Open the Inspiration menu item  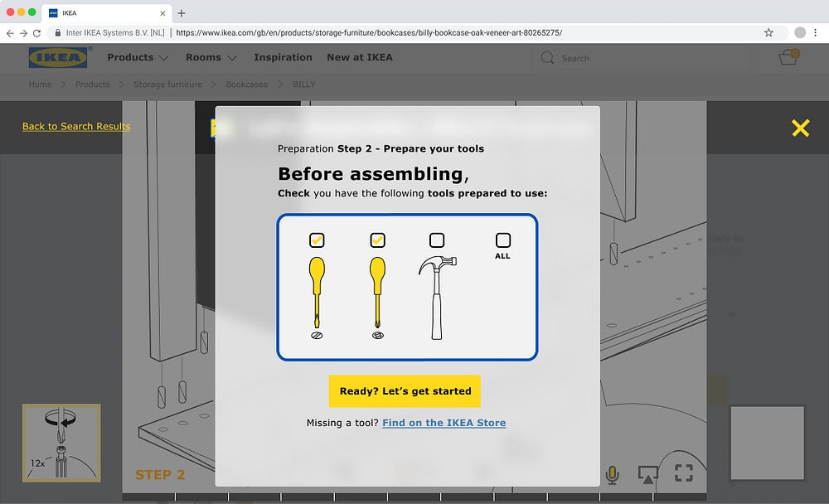click(x=283, y=57)
